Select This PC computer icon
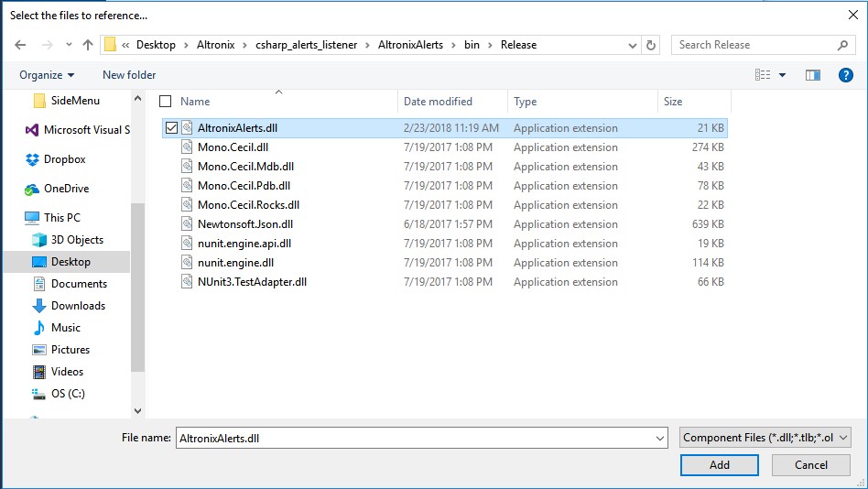The height and width of the screenshot is (489, 868). (x=32, y=218)
